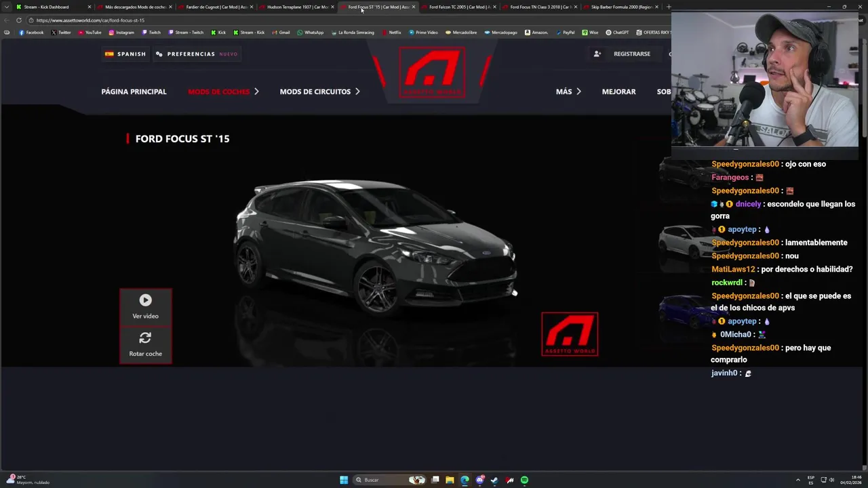Open the ChatGPT bookmark
This screenshot has height=488, width=868.
click(617, 33)
